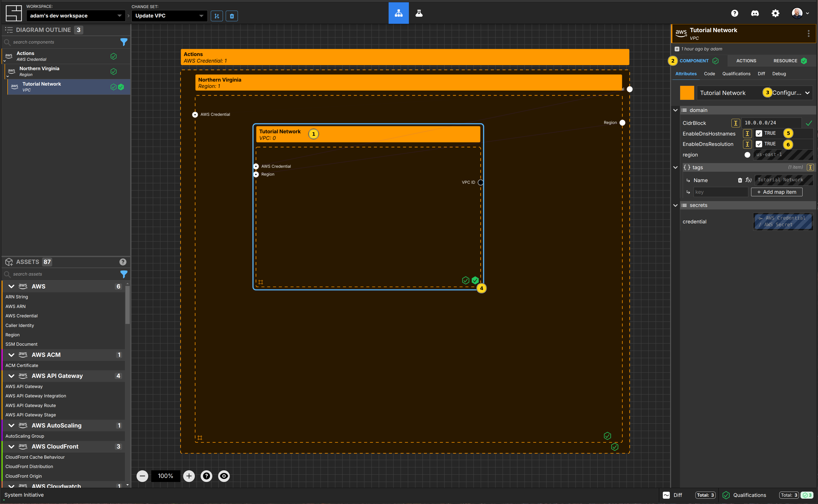Zoom out the diagram canvas
Viewport: 818px width, 504px height.
click(142, 476)
